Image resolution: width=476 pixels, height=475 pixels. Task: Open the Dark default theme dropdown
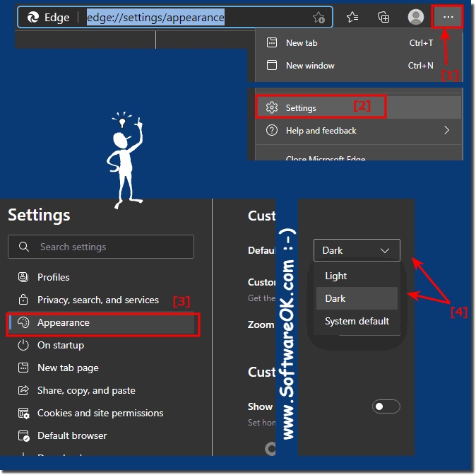pos(357,250)
